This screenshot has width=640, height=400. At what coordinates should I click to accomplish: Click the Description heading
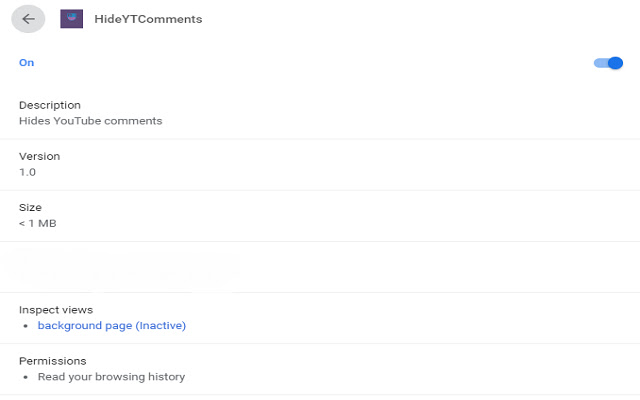pos(50,105)
